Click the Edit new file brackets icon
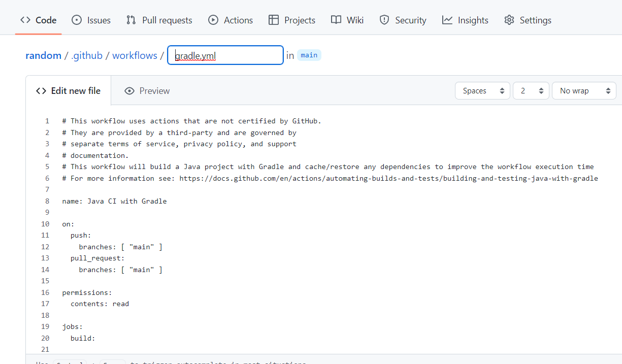622x364 pixels. point(41,91)
